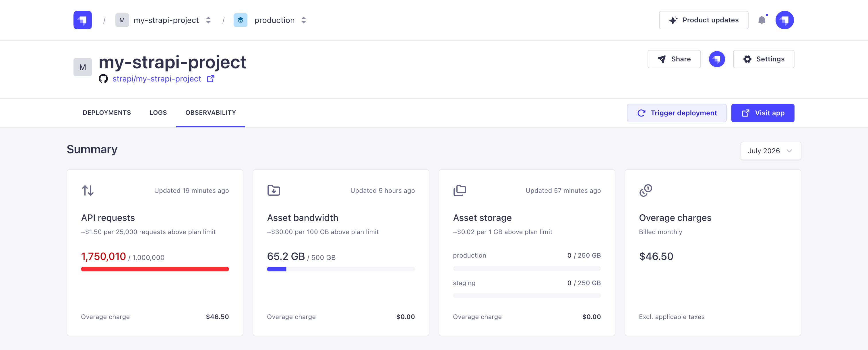Click the Asset bandwidth card title

pos(303,218)
